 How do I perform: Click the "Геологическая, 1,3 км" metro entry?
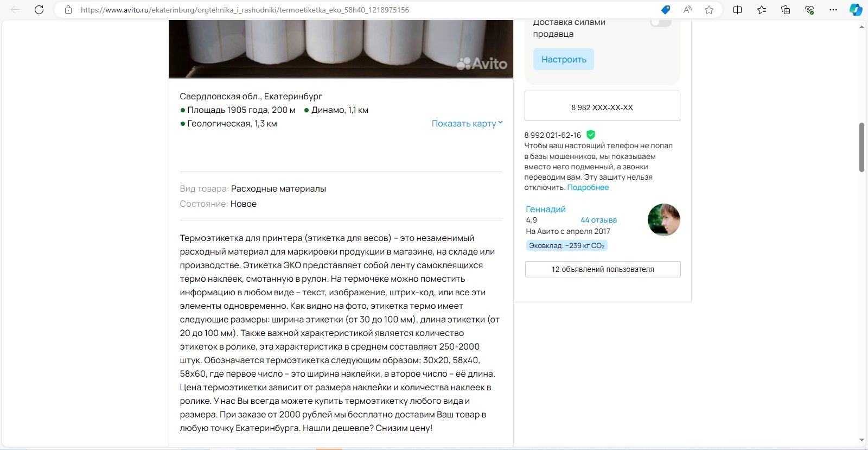228,123
